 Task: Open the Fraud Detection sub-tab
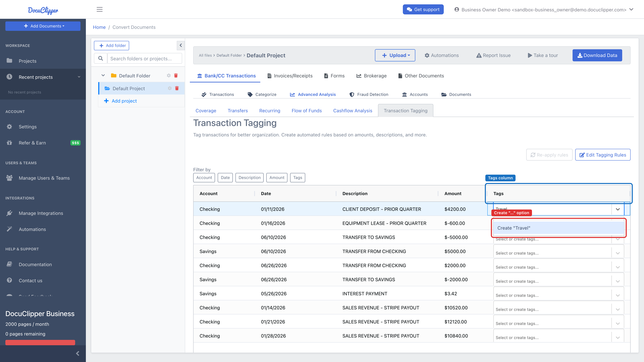pyautogui.click(x=369, y=94)
